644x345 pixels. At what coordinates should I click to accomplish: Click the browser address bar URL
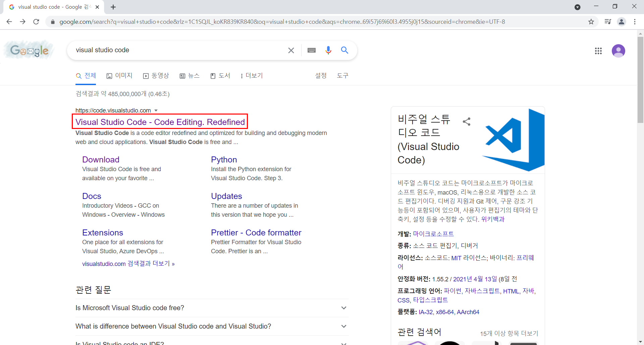282,22
